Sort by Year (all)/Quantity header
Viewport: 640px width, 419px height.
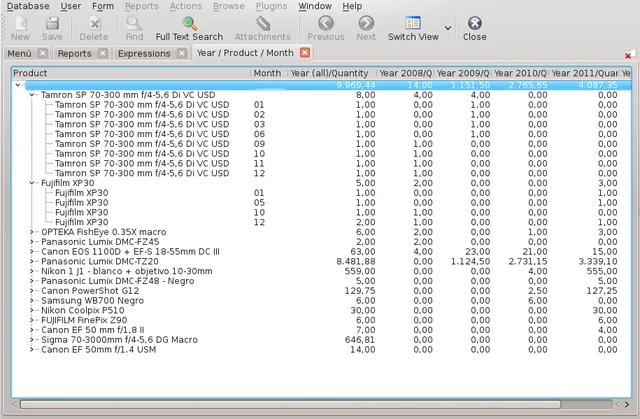pyautogui.click(x=331, y=73)
